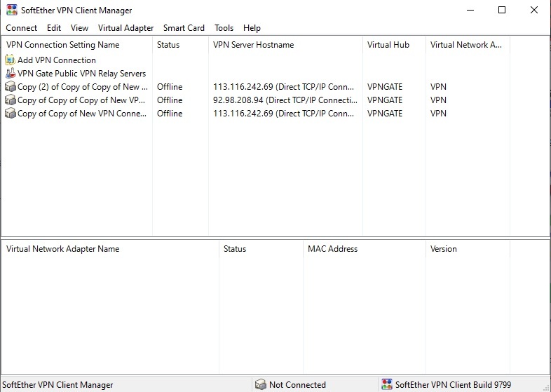Sort by VPN Connection Setting Name column

click(x=63, y=45)
